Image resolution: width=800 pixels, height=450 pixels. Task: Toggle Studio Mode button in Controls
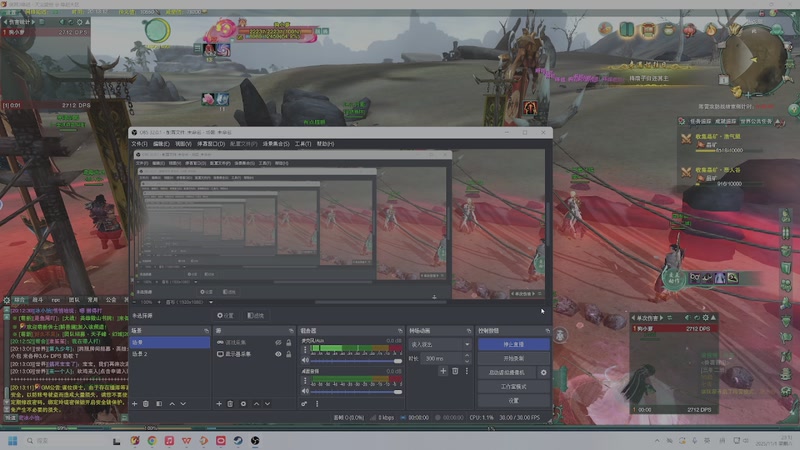coord(514,386)
